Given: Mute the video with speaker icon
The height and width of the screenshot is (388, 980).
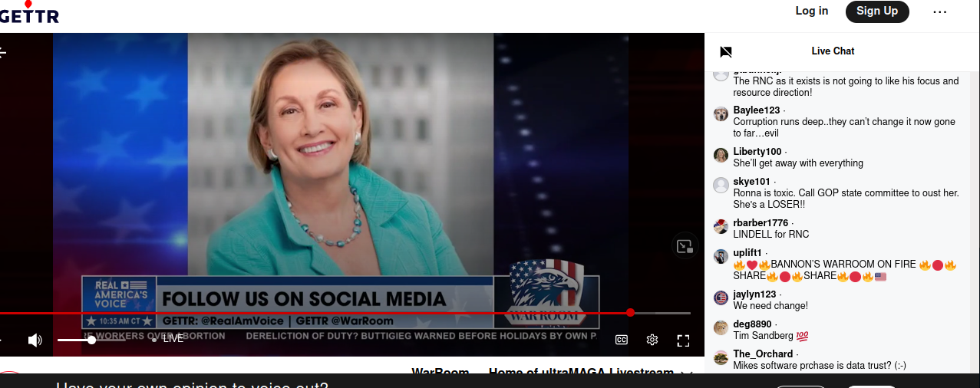Looking at the screenshot, I should pos(35,340).
